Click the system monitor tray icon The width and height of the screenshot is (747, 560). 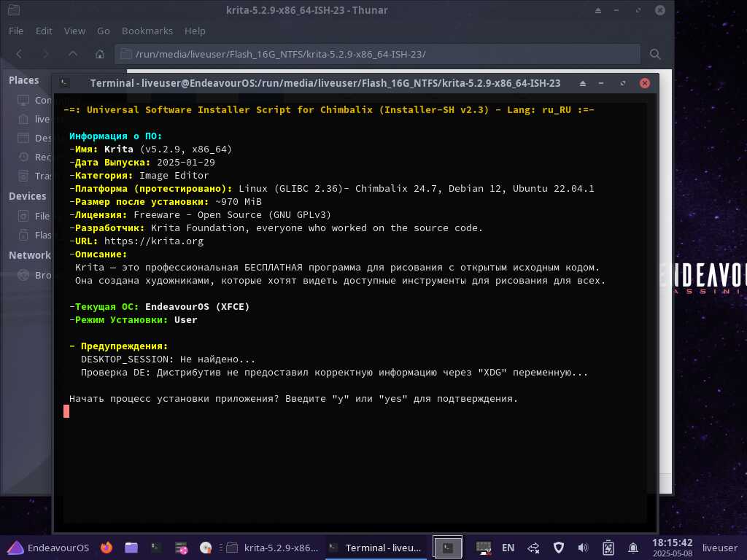click(484, 548)
